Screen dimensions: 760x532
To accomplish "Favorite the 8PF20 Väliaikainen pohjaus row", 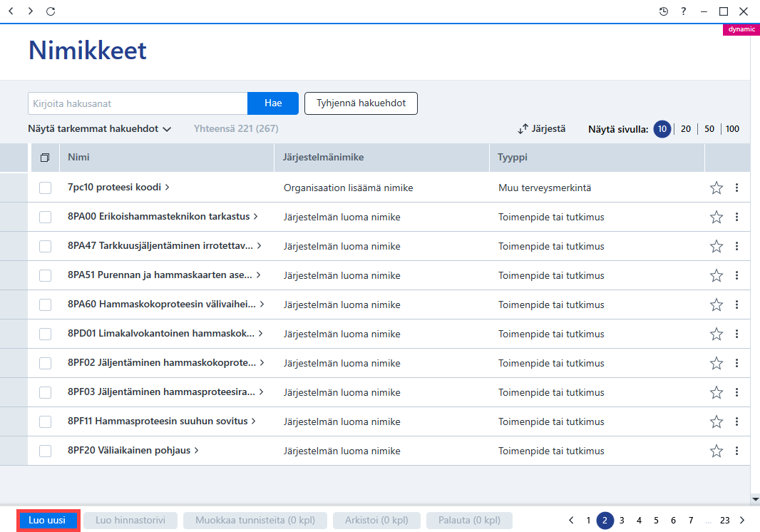I will (x=717, y=451).
